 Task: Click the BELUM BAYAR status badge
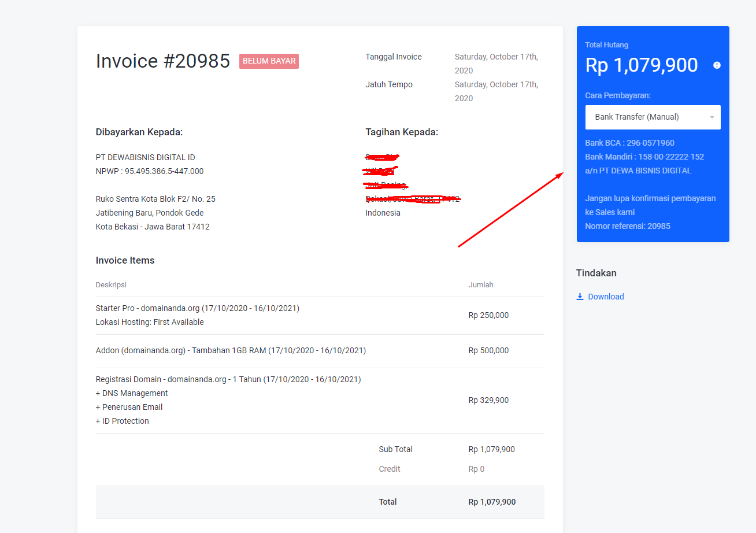tap(269, 61)
